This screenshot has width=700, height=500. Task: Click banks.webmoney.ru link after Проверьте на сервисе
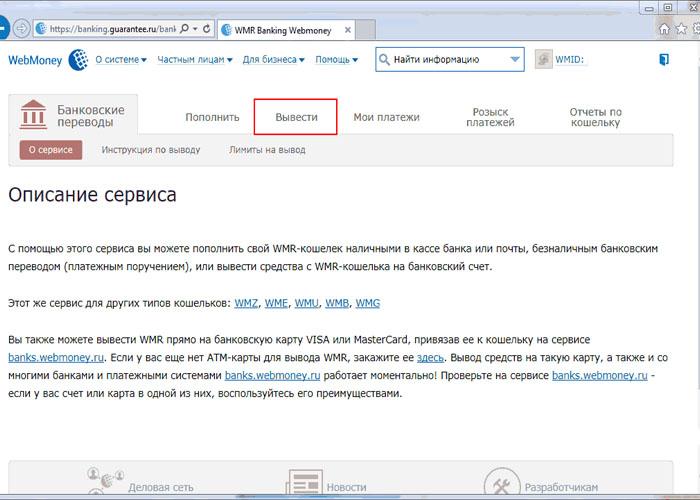coord(600,375)
